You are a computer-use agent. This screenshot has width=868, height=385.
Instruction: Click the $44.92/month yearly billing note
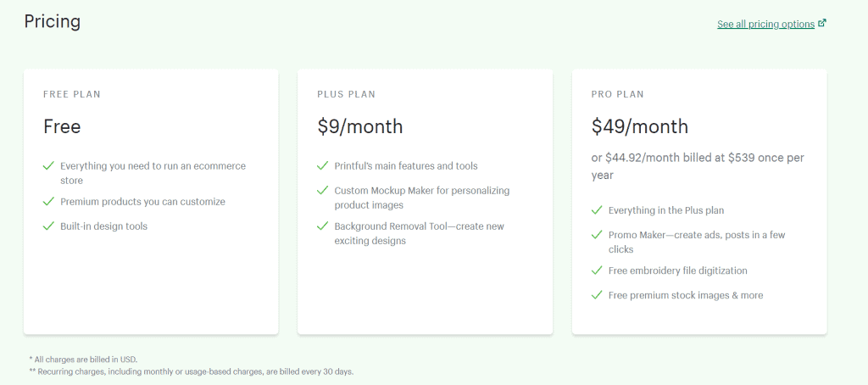(x=698, y=166)
